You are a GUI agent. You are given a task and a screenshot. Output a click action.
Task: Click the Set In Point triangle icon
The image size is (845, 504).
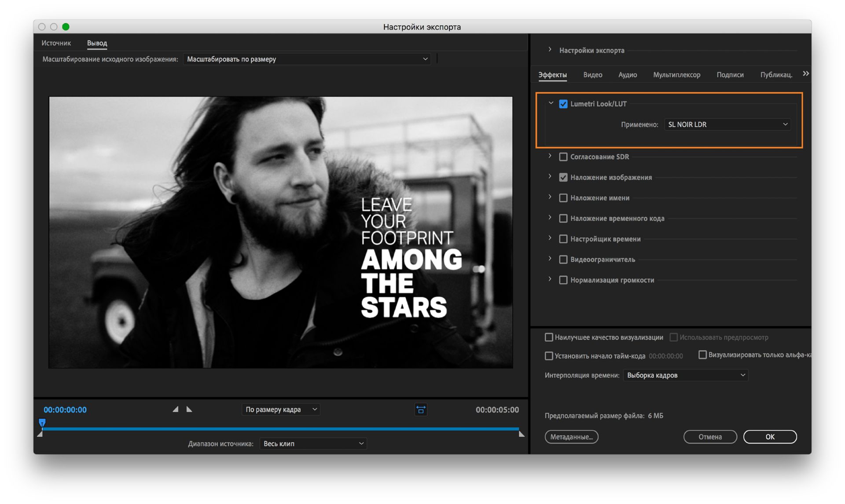176,409
